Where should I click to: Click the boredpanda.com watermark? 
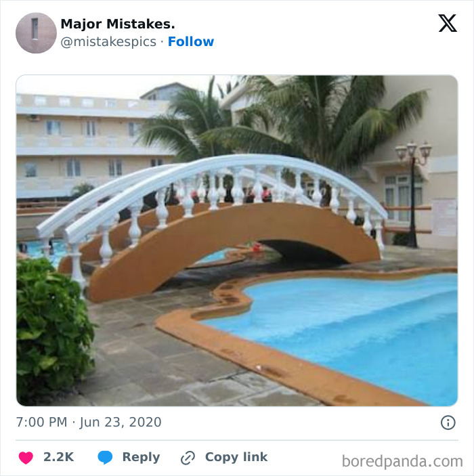[x=402, y=461]
